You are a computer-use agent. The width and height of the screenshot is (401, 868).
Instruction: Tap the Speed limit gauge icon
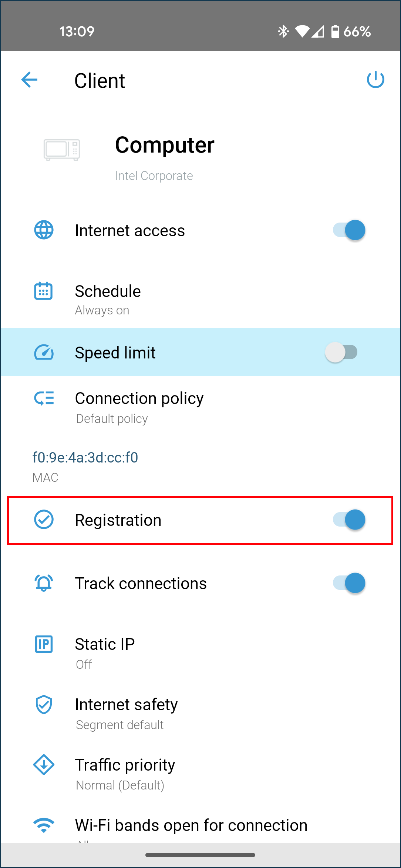[x=44, y=352]
